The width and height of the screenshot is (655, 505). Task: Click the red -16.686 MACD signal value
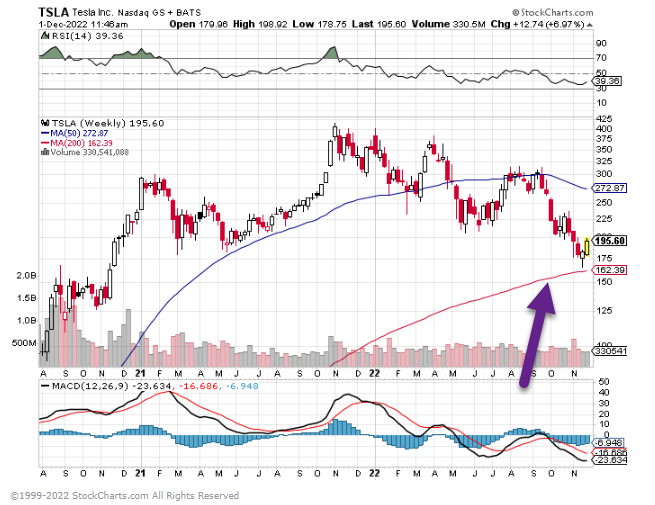[x=198, y=386]
